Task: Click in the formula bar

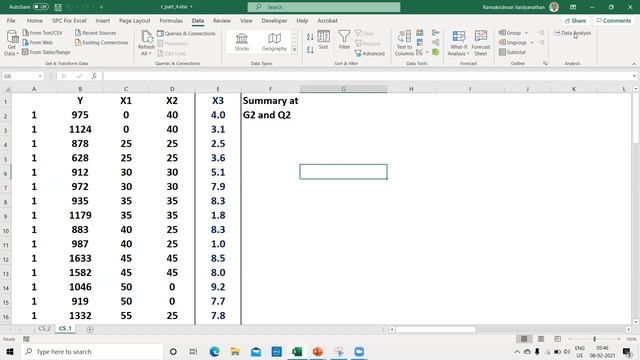Action: [367, 76]
